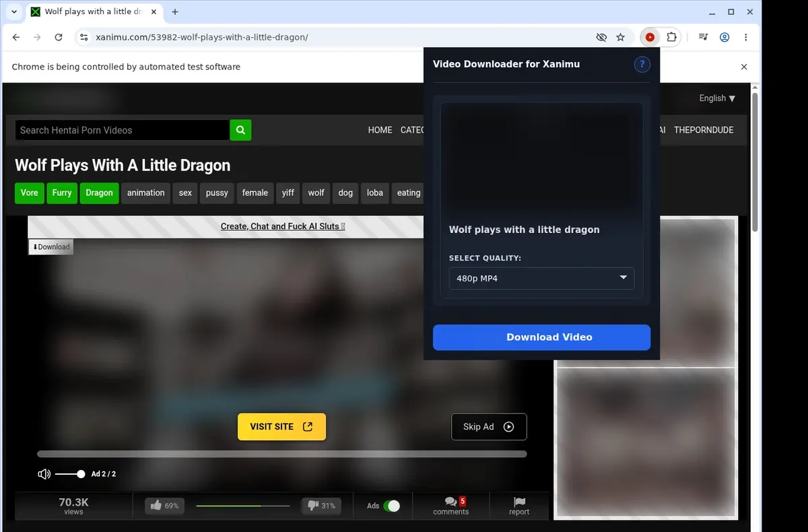Image resolution: width=808 pixels, height=532 pixels.
Task: Click the browser forward arrow
Action: coord(37,37)
